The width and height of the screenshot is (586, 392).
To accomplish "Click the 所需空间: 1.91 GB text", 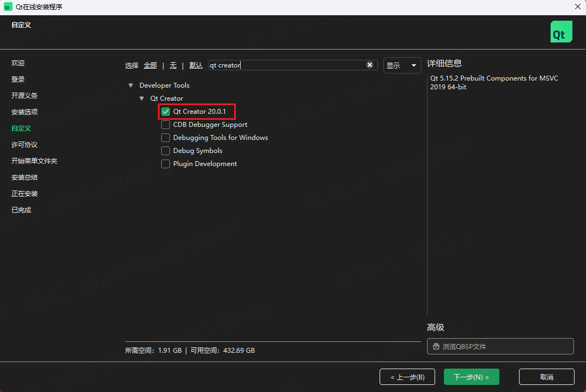I will coord(153,351).
